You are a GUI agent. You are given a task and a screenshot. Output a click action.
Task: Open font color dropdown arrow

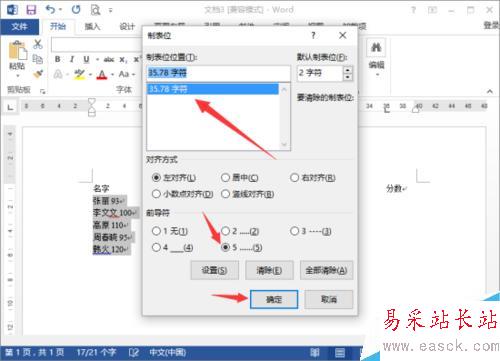coord(113,74)
